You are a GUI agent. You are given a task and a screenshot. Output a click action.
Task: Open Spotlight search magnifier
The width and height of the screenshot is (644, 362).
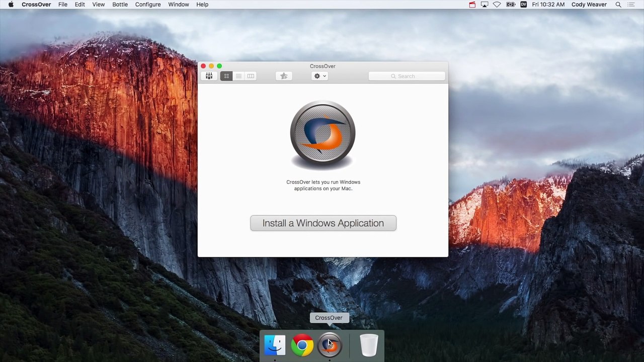pyautogui.click(x=618, y=5)
